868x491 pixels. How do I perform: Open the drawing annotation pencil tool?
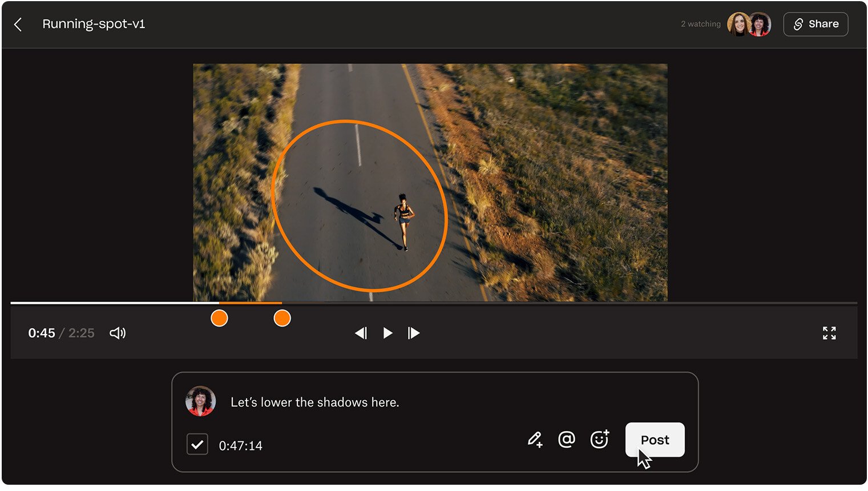tap(535, 440)
